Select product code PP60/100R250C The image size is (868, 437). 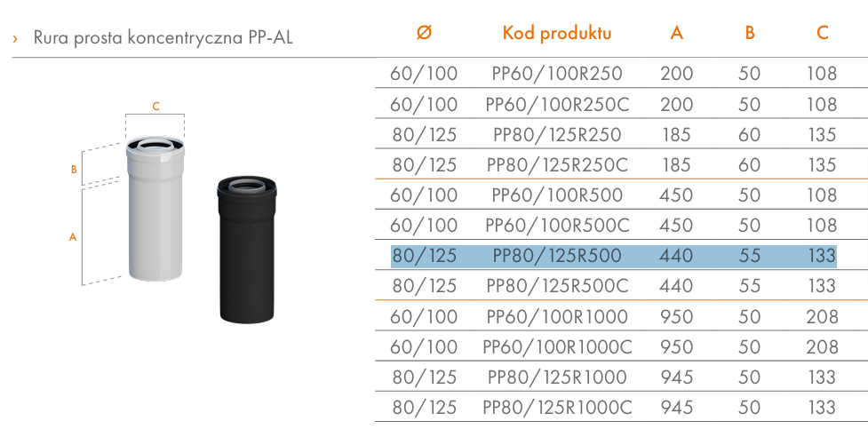tap(557, 104)
